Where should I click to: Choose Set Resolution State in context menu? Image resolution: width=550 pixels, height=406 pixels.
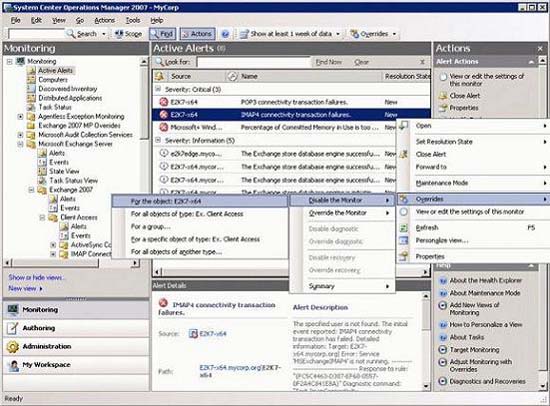pos(474,142)
